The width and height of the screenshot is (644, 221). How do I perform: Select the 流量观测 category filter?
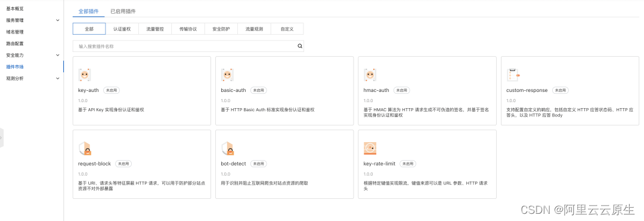coord(254,29)
